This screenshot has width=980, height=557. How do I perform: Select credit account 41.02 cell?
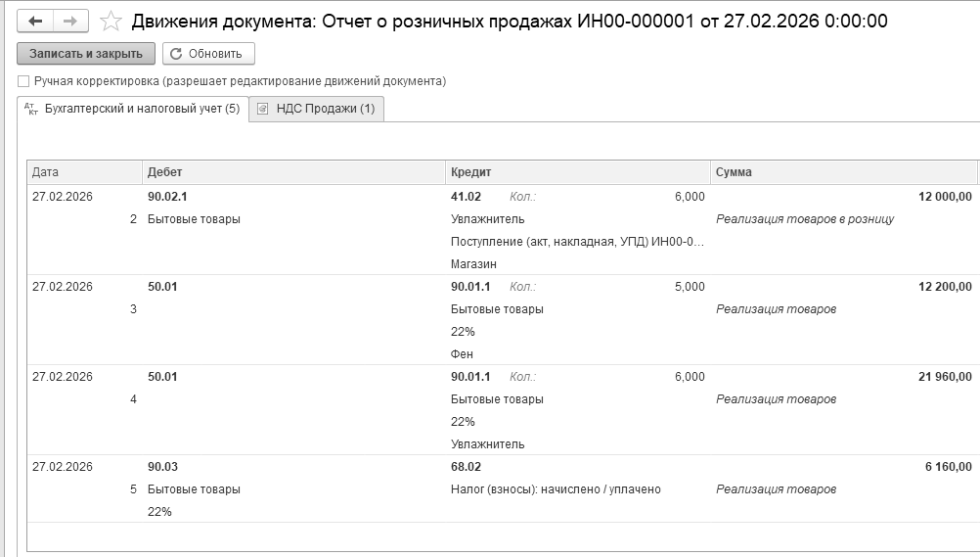tap(466, 197)
